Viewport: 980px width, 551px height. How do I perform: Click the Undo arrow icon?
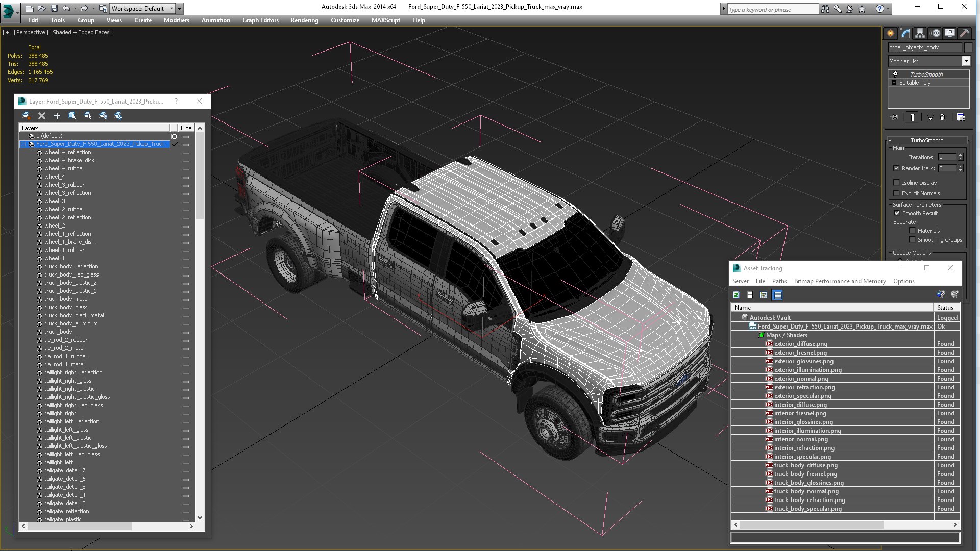66,9
